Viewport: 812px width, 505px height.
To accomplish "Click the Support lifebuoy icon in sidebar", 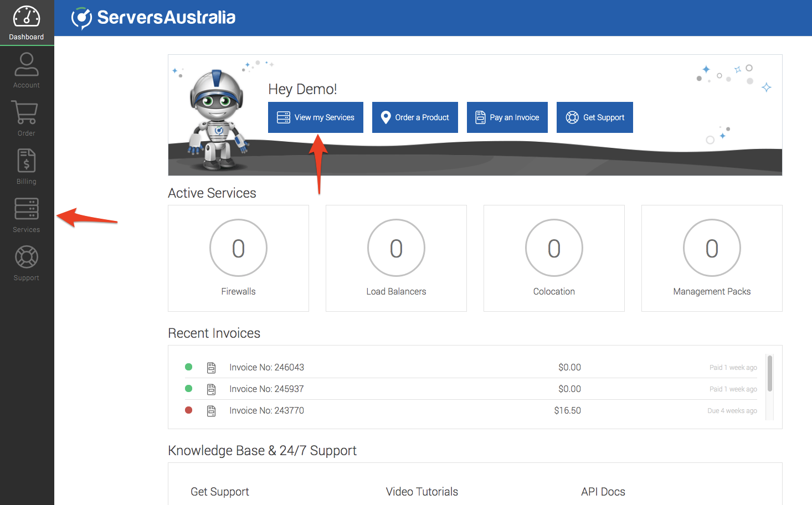I will click(26, 257).
